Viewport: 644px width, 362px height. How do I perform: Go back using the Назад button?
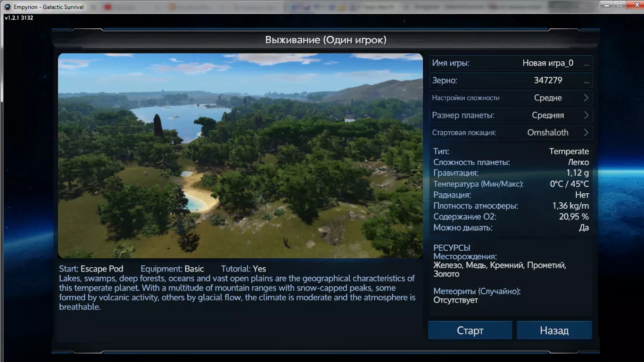[554, 330]
